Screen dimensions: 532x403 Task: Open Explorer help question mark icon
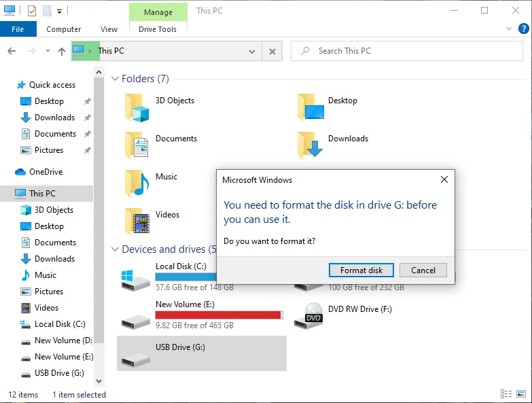(x=524, y=29)
